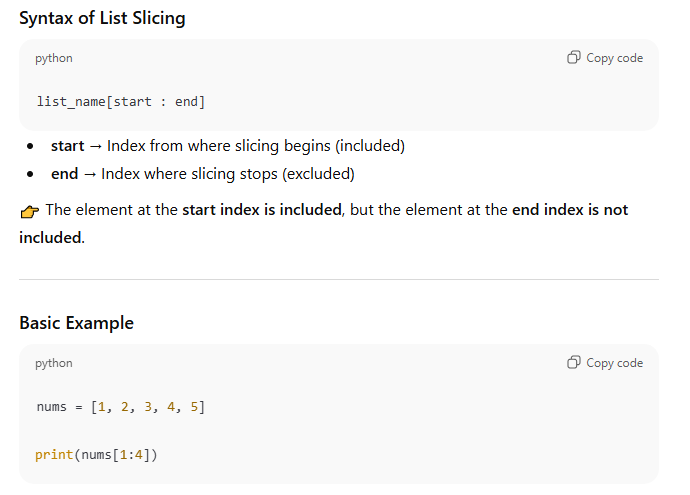Click the "(included)" text in the start bullet
The width and height of the screenshot is (690, 495).
click(370, 146)
